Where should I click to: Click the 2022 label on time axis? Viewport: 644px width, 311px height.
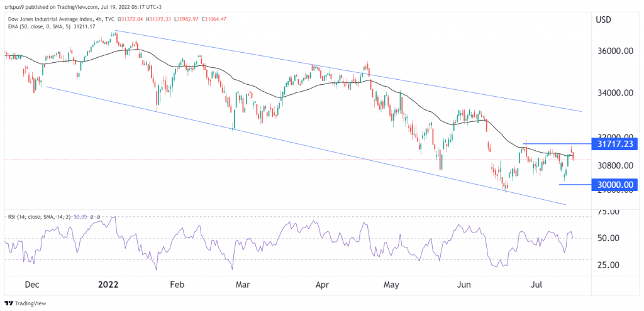109,285
